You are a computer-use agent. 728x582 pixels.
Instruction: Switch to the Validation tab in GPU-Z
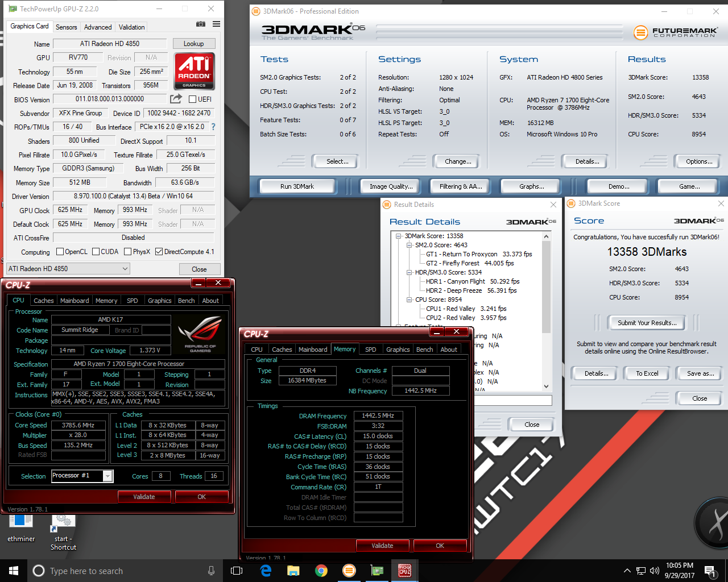(x=131, y=27)
